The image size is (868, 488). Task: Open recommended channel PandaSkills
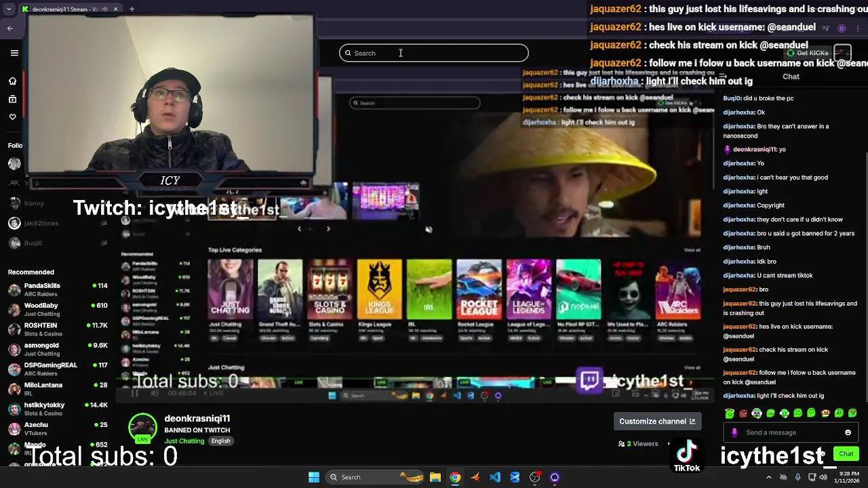coord(58,289)
